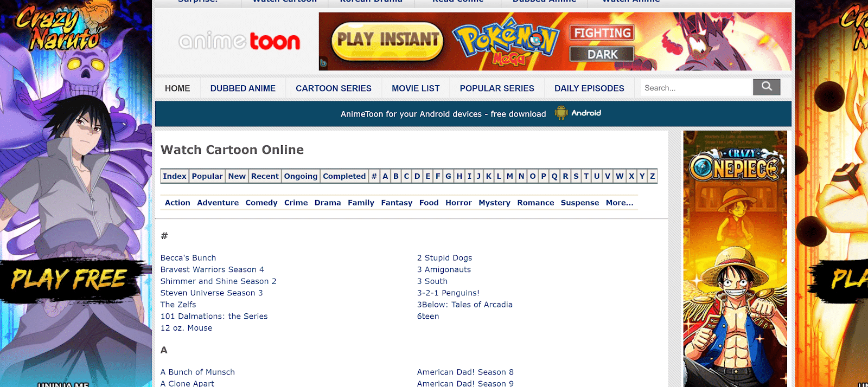868x387 pixels.
Task: Open the MOVIE LIST menu
Action: tap(416, 88)
